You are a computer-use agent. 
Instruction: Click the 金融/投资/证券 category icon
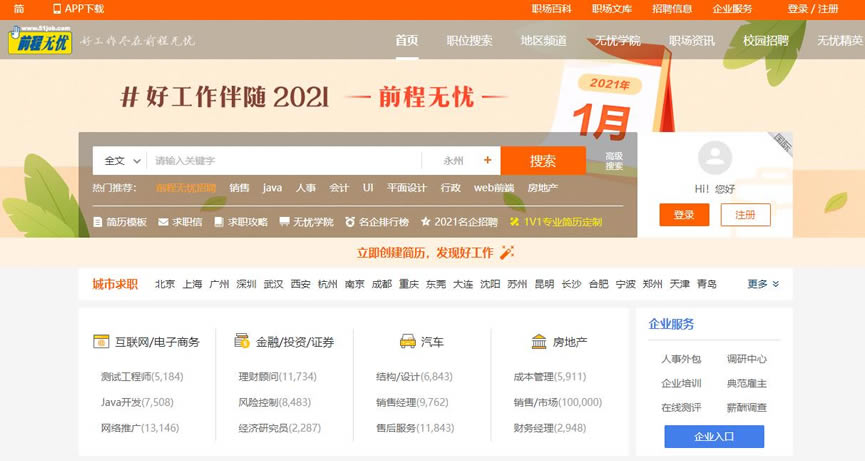tap(242, 341)
